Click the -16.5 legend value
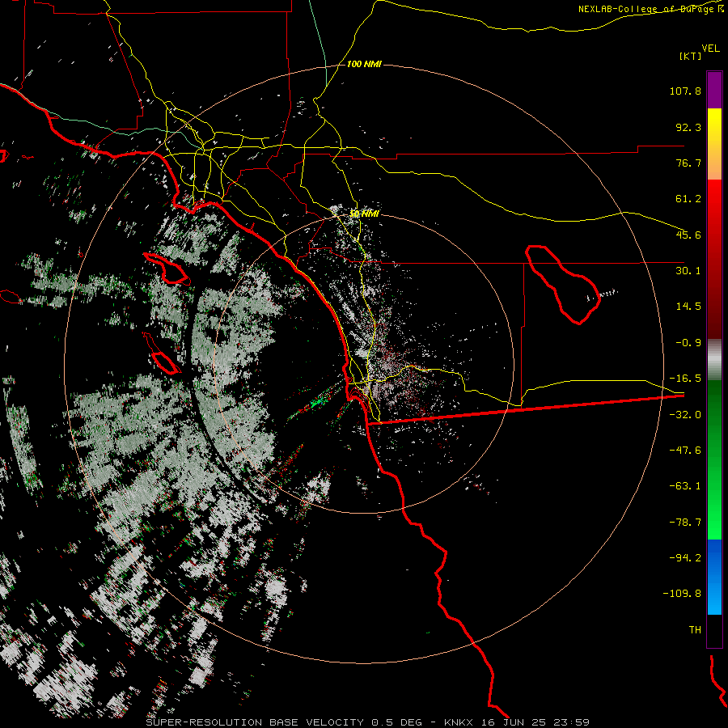Viewport: 728px width, 728px height. pos(685,379)
